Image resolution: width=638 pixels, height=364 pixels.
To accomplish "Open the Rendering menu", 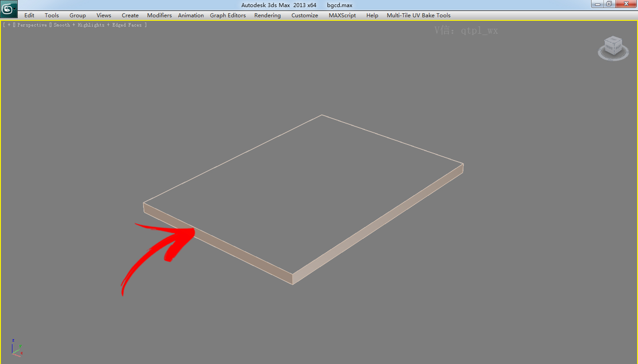I will click(268, 15).
